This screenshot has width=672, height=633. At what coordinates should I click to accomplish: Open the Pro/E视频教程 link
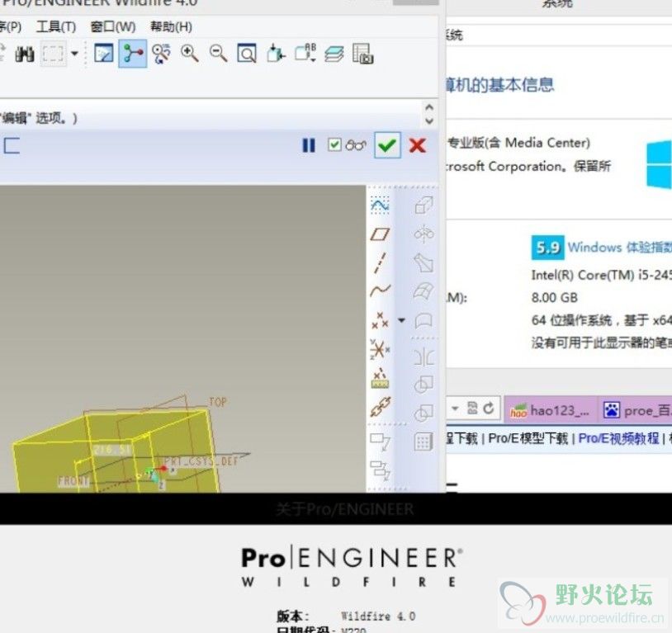(619, 438)
